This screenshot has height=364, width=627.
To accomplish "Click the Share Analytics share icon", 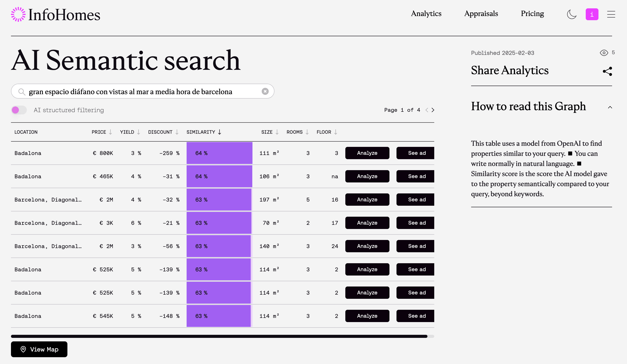I will point(607,71).
